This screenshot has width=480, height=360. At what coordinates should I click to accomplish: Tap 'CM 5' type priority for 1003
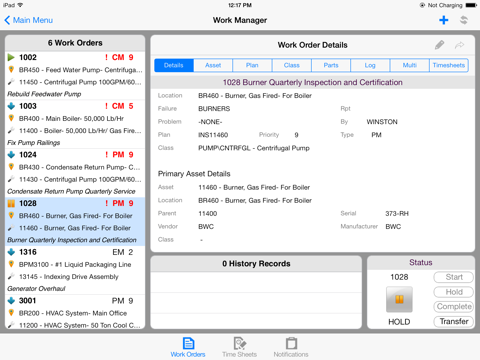pyautogui.click(x=122, y=106)
